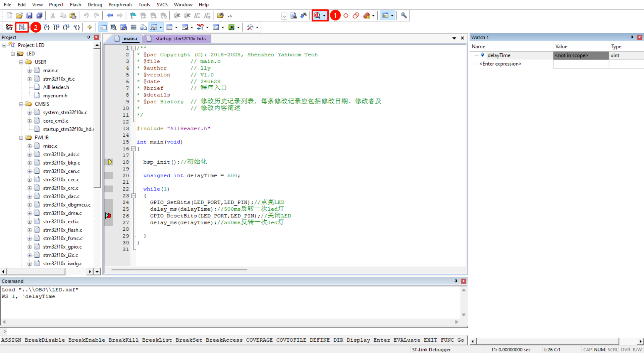Click Kill All Breakpoints icon

click(367, 15)
